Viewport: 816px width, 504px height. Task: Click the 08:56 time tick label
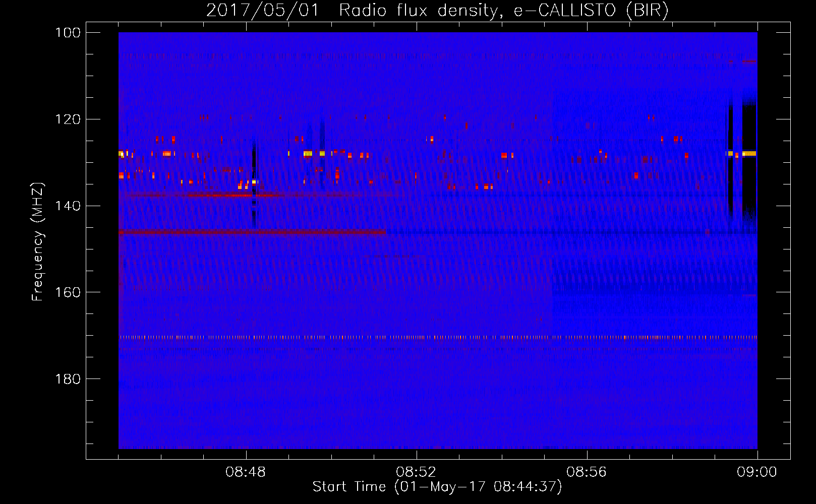(x=587, y=472)
